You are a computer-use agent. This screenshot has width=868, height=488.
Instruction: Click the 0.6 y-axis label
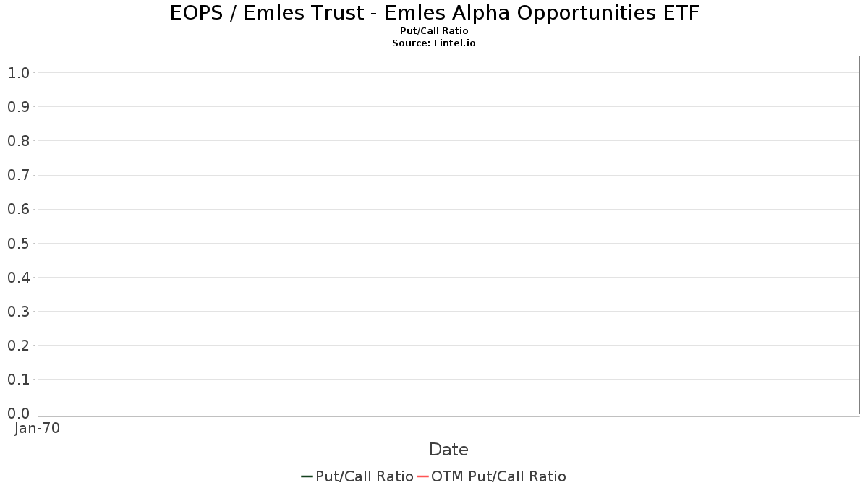(x=18, y=209)
